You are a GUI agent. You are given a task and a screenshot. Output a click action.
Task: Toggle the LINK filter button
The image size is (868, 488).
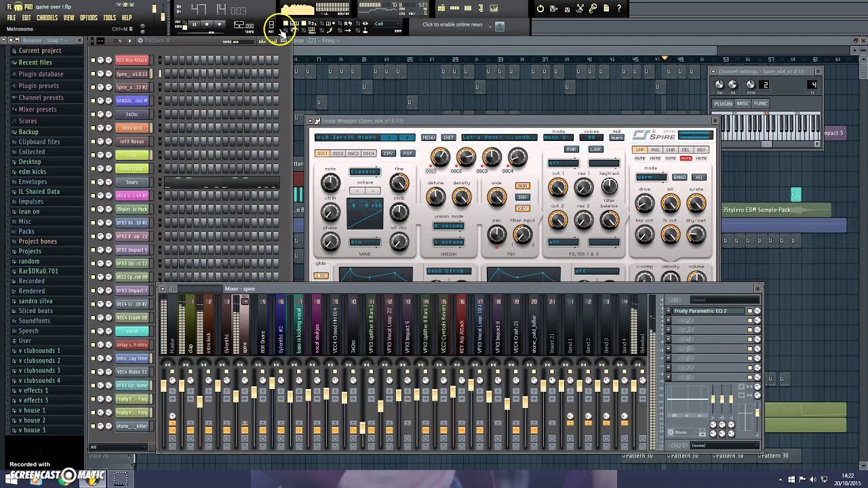point(596,149)
